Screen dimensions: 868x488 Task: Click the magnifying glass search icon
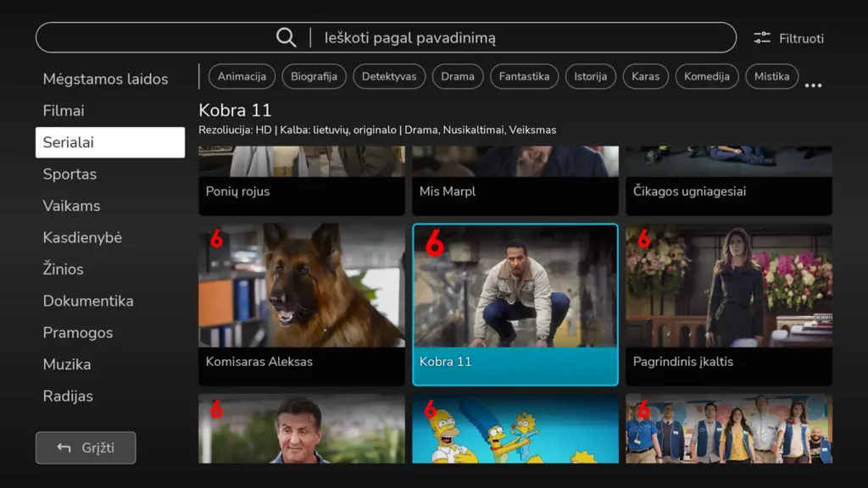287,37
